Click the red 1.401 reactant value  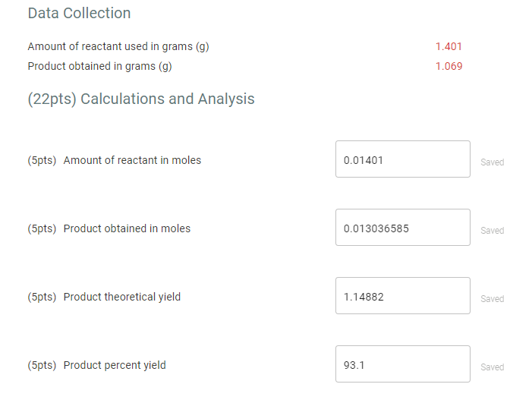449,46
